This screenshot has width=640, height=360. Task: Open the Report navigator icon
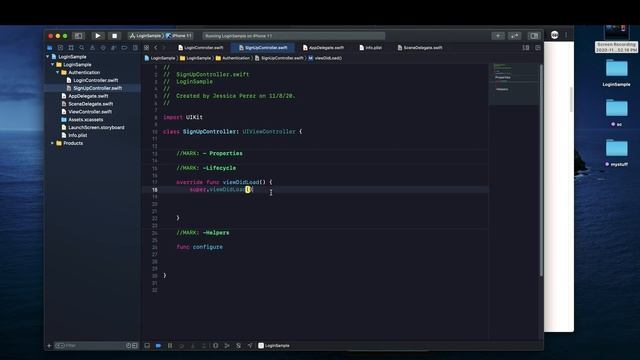click(135, 48)
